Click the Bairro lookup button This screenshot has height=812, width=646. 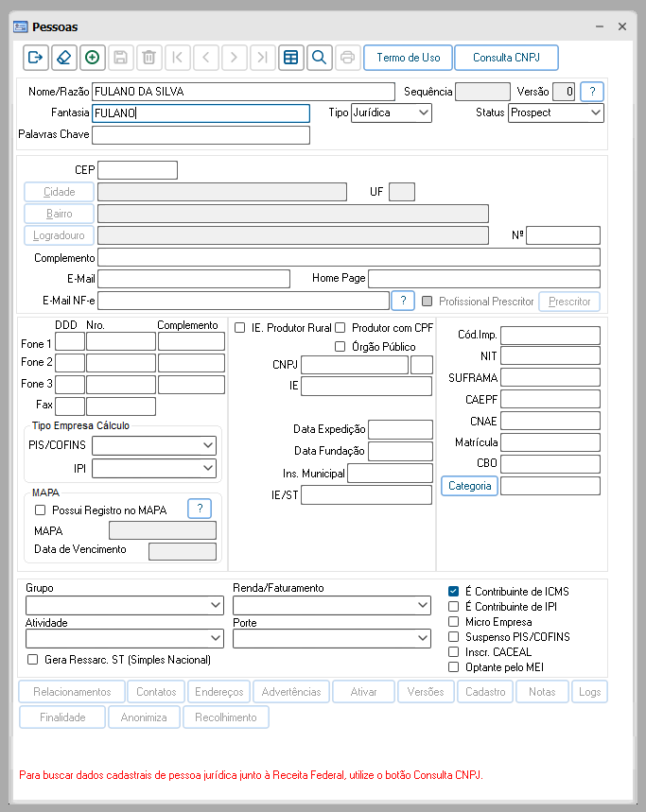tap(59, 214)
